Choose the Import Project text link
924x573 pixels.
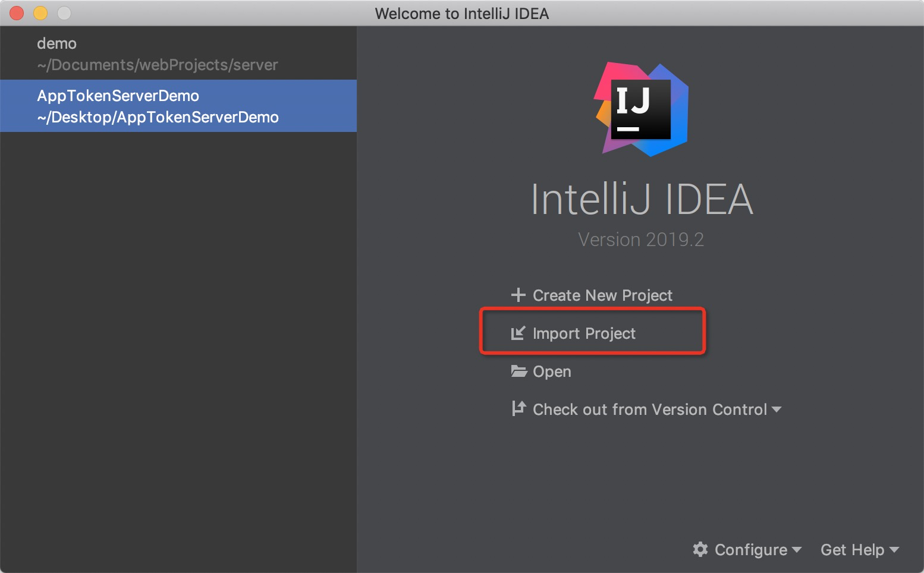point(584,333)
